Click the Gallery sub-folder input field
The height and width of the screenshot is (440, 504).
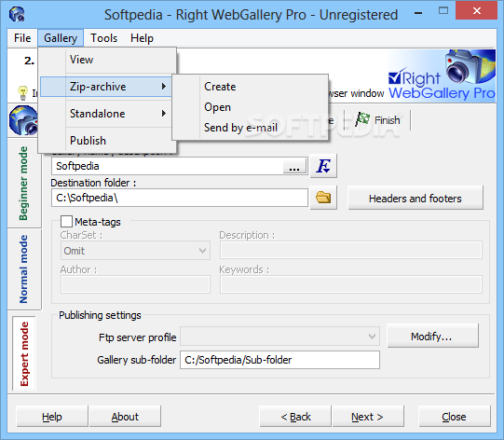click(x=280, y=360)
